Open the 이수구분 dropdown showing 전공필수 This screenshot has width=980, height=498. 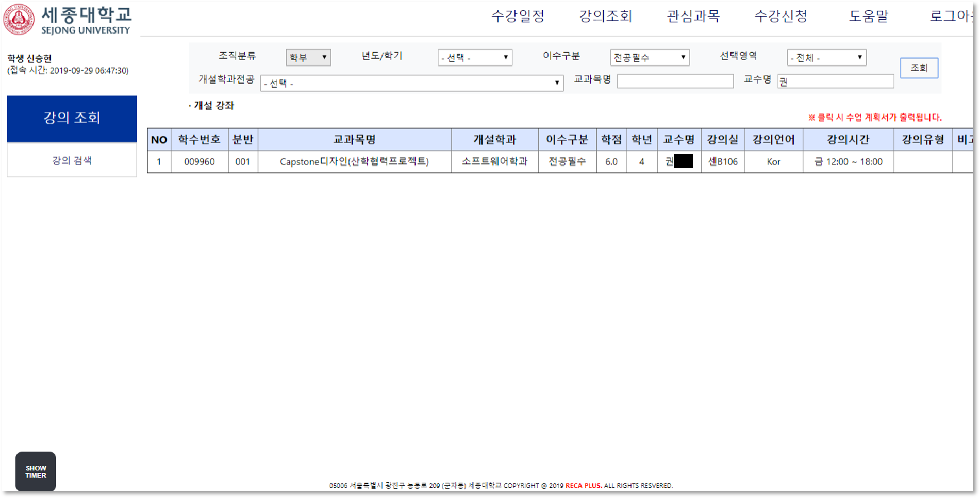coord(650,57)
